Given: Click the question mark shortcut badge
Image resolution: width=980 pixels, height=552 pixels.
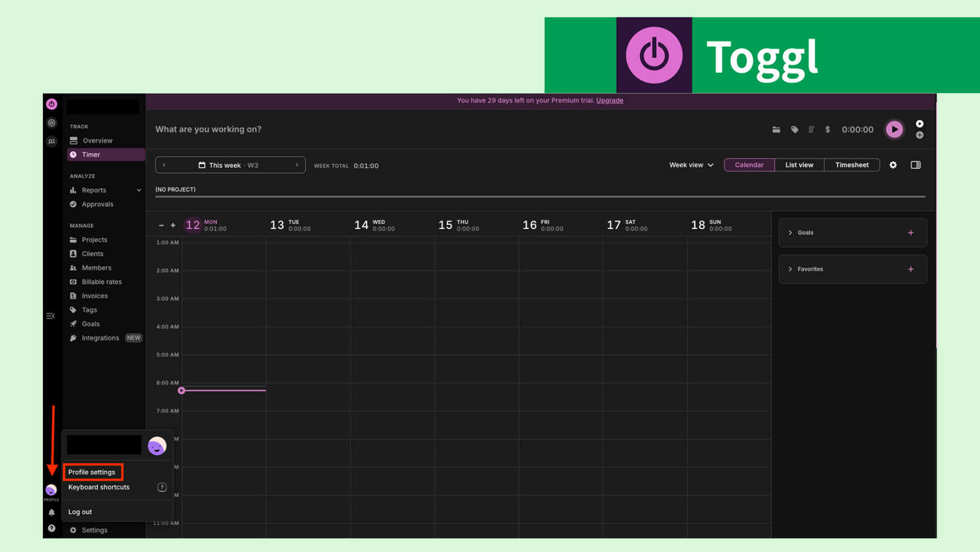Looking at the screenshot, I should pyautogui.click(x=162, y=487).
